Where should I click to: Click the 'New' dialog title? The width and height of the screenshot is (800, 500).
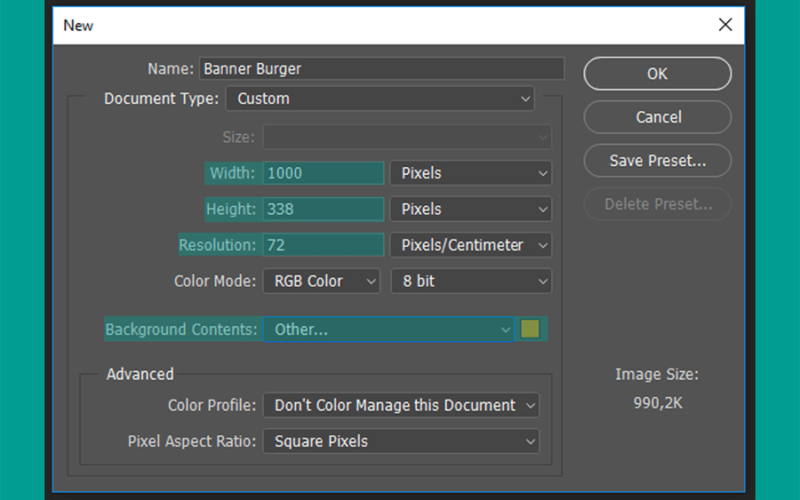point(78,26)
